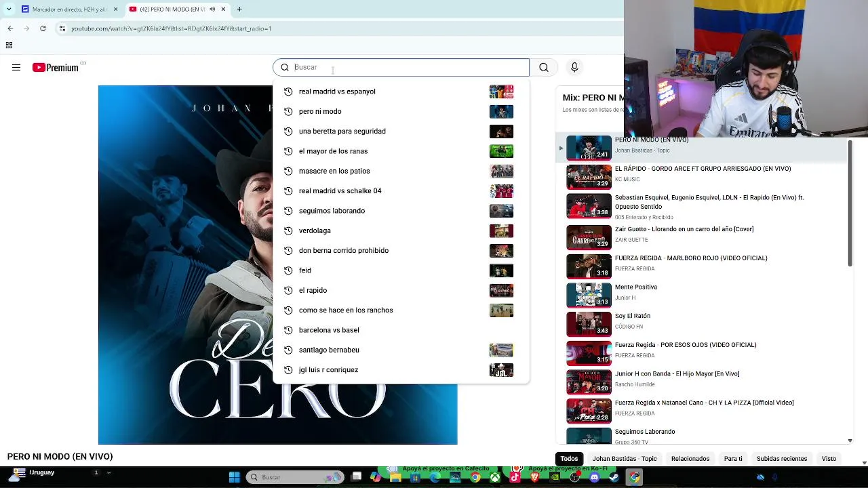View site information next to the URL
The width and height of the screenshot is (868, 488).
(62, 28)
